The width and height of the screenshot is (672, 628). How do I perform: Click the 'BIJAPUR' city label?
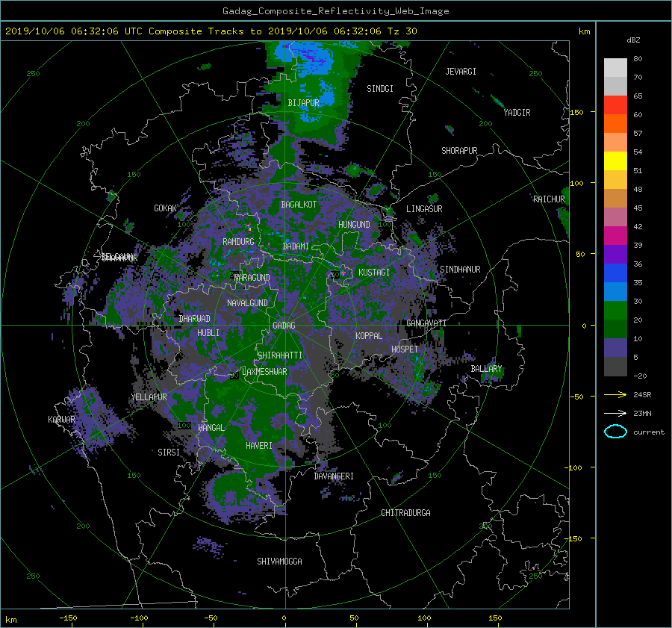[303, 103]
